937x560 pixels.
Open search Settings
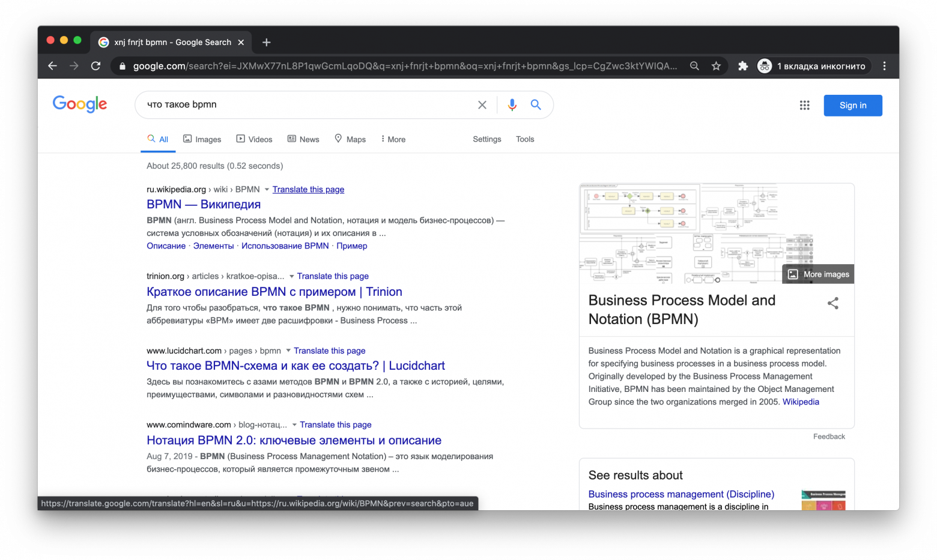pyautogui.click(x=487, y=139)
